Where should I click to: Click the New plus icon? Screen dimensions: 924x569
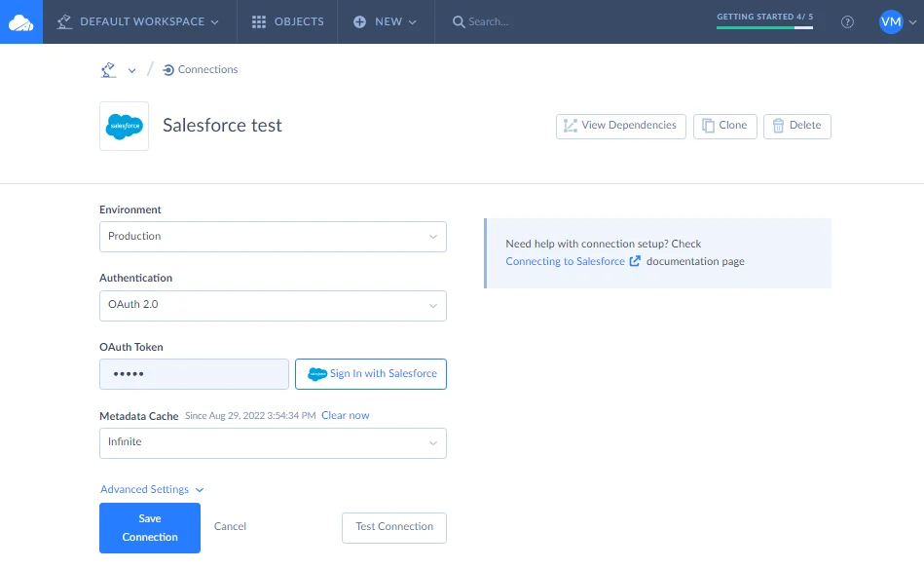(x=359, y=21)
